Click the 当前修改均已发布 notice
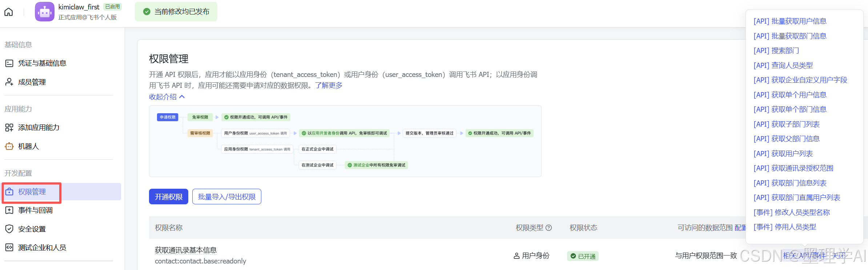This screenshot has width=868, height=270. click(176, 12)
